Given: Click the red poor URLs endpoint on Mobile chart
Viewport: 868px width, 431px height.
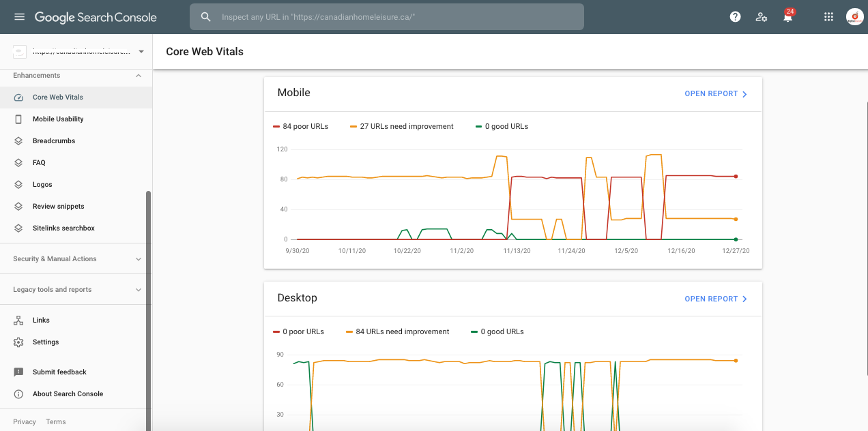Looking at the screenshot, I should pyautogui.click(x=736, y=177).
